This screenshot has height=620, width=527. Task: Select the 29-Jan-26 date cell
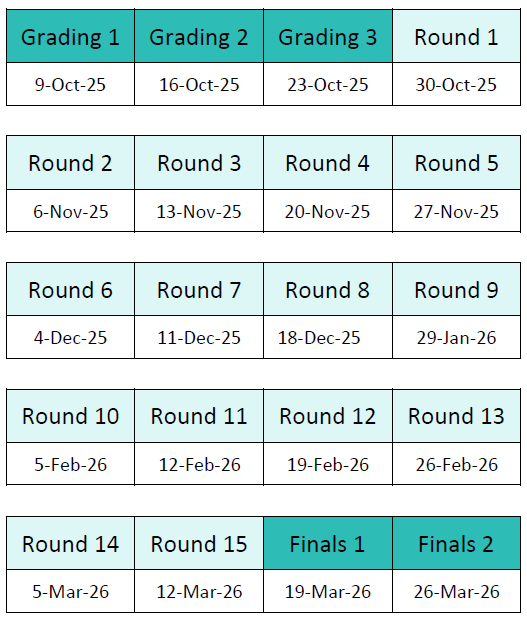coord(456,337)
